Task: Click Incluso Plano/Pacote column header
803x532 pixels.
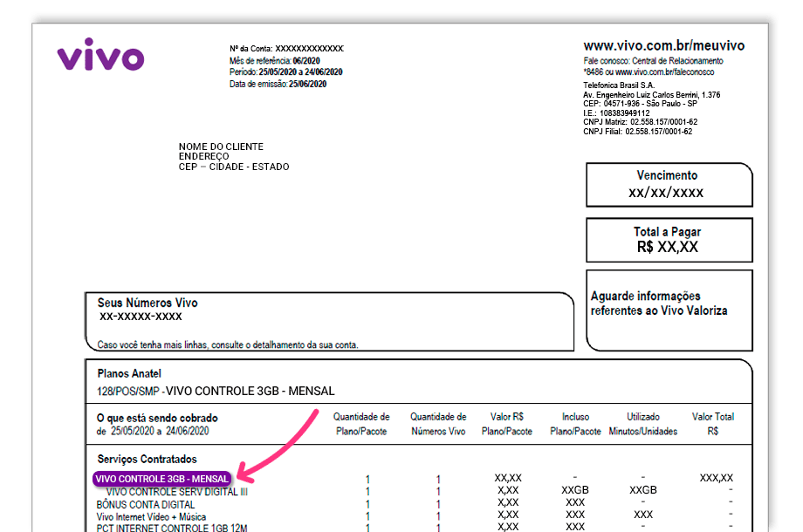Action: click(575, 424)
